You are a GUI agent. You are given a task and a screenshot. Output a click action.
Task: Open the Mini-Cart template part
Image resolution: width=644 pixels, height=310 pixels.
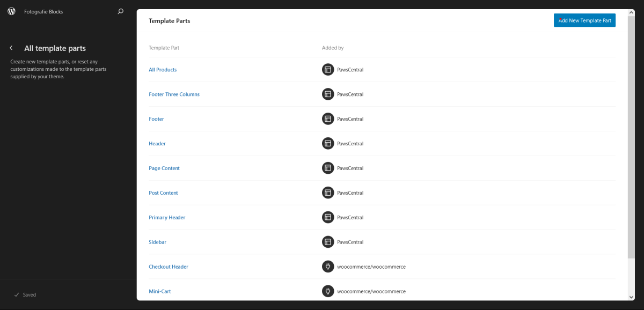point(160,291)
